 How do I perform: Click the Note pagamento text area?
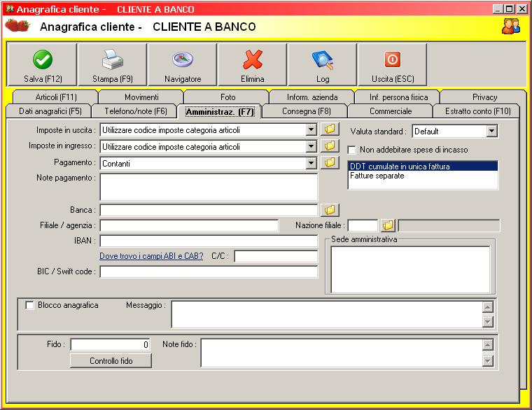[x=209, y=187]
